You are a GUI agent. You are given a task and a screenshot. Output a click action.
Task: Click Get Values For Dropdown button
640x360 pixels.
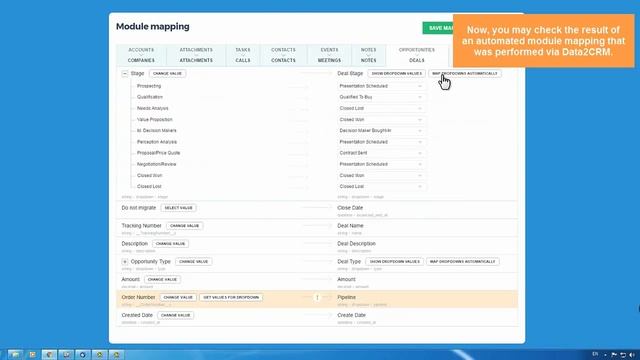coord(231,298)
